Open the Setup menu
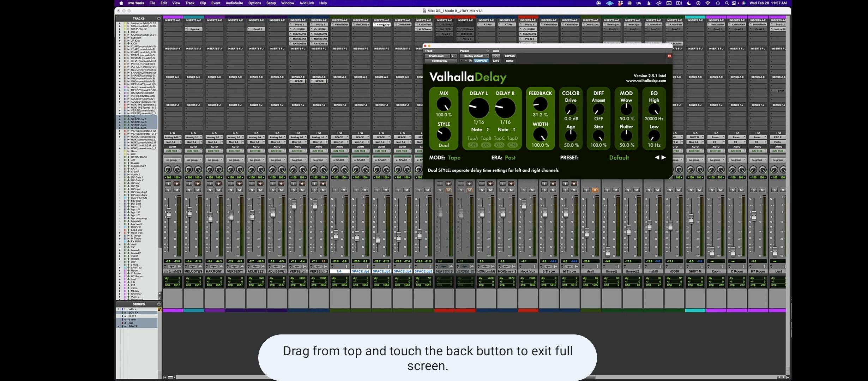The height and width of the screenshot is (381, 868). tap(271, 3)
